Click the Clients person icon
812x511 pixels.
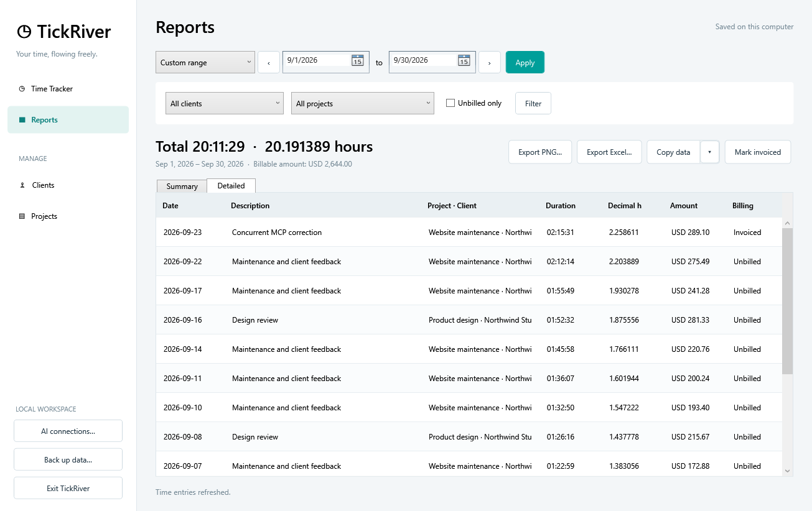pyautogui.click(x=23, y=185)
